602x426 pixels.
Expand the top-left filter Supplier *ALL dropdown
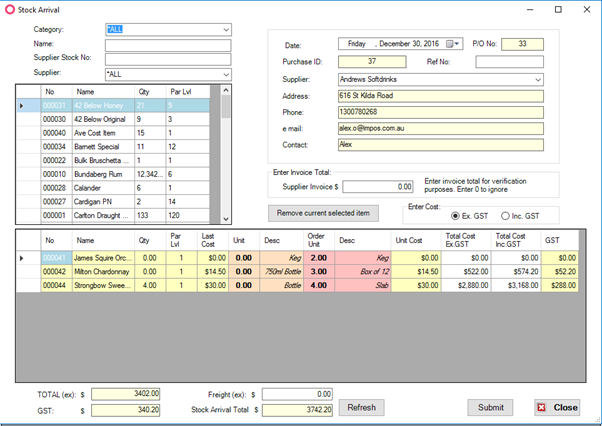pos(226,74)
